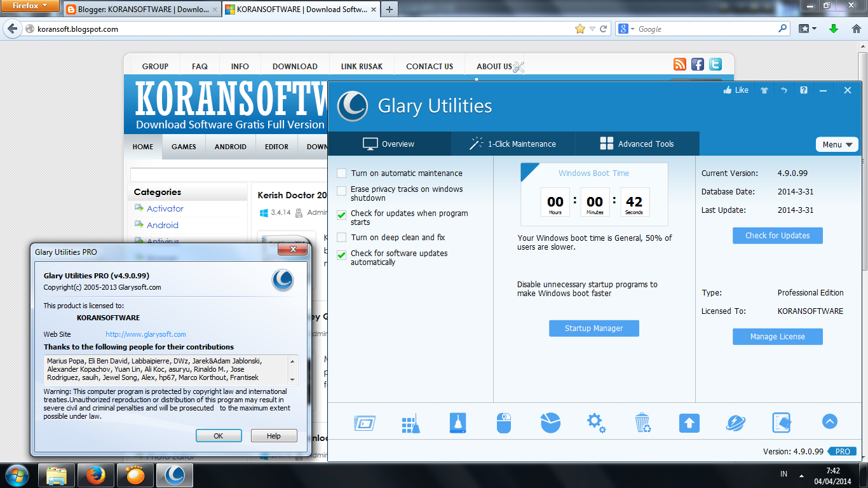Open the DOWNLOAD nav item on website

tap(295, 66)
